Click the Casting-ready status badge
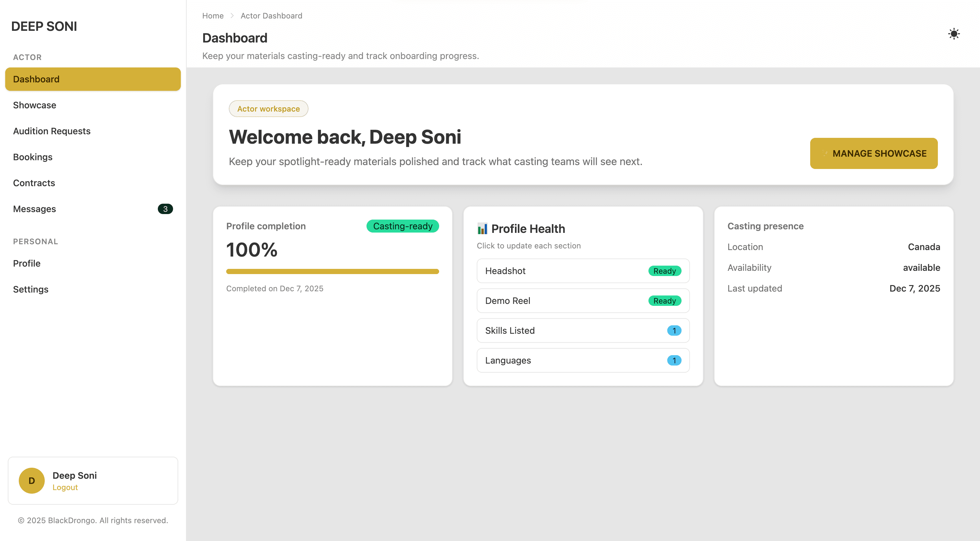 coord(402,226)
